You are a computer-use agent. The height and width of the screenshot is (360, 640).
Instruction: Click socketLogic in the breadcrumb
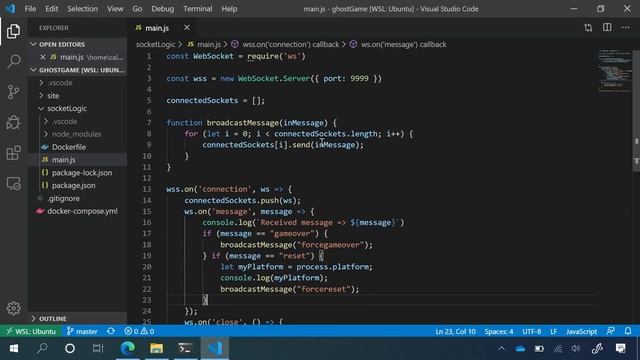tap(155, 44)
